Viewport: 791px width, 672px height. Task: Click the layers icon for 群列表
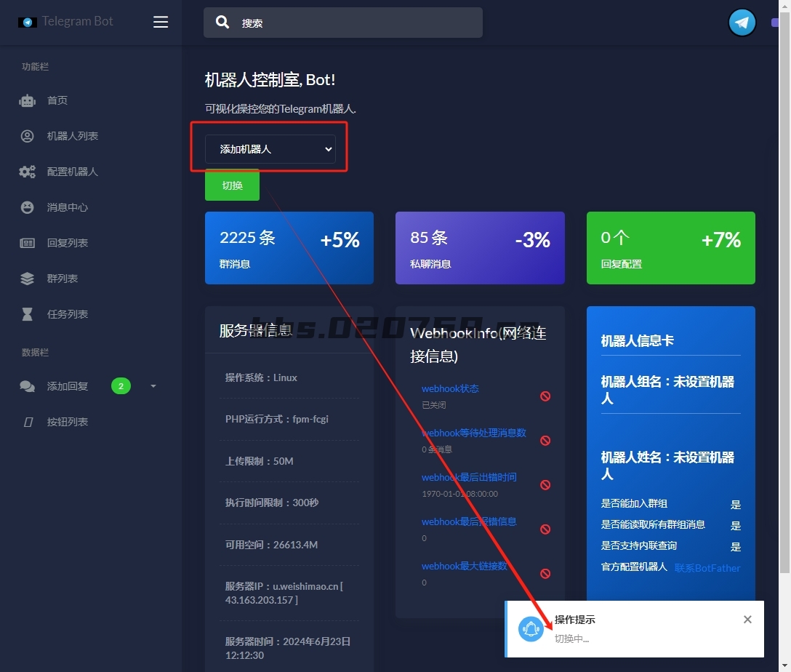coord(28,279)
